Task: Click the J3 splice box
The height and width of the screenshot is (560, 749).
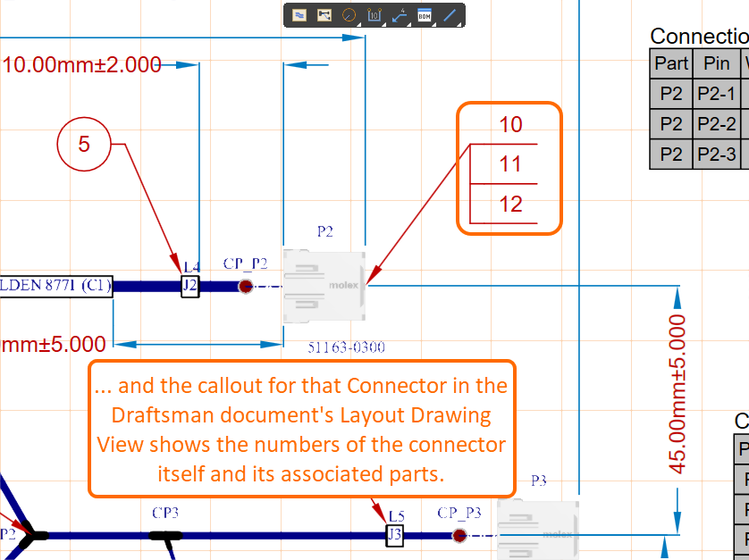Action: pyautogui.click(x=395, y=535)
